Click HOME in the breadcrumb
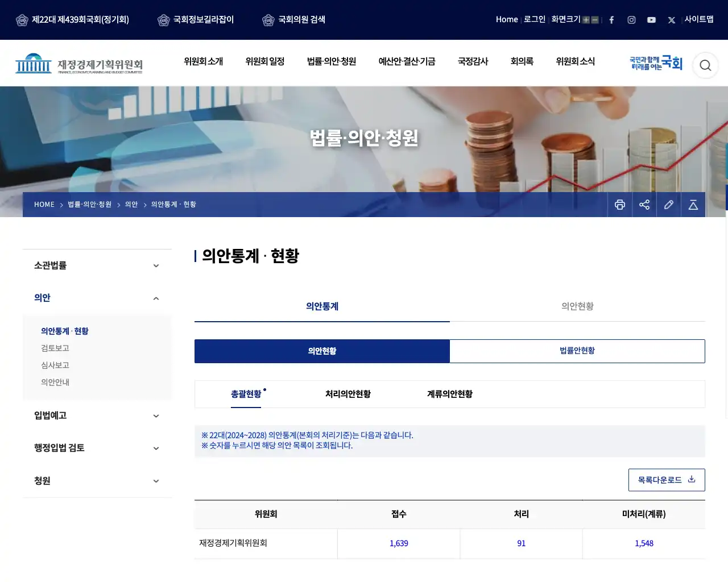This screenshot has height=582, width=728. pos(44,205)
